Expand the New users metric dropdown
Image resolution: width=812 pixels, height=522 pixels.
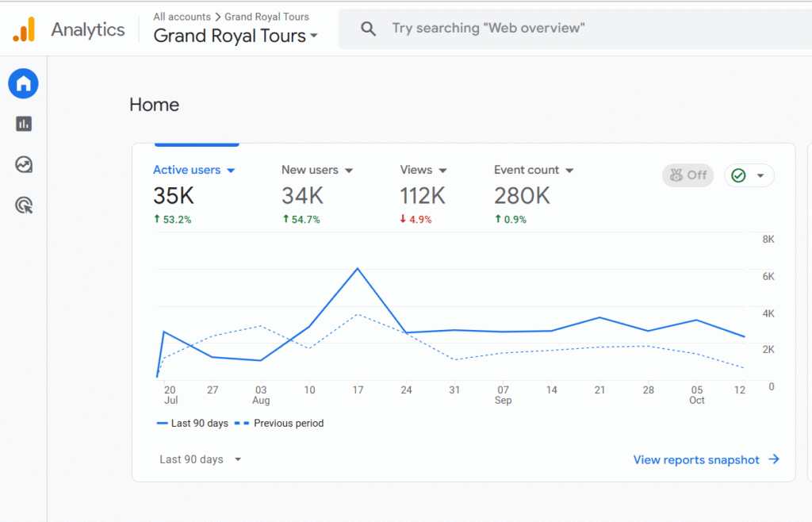tap(348, 171)
